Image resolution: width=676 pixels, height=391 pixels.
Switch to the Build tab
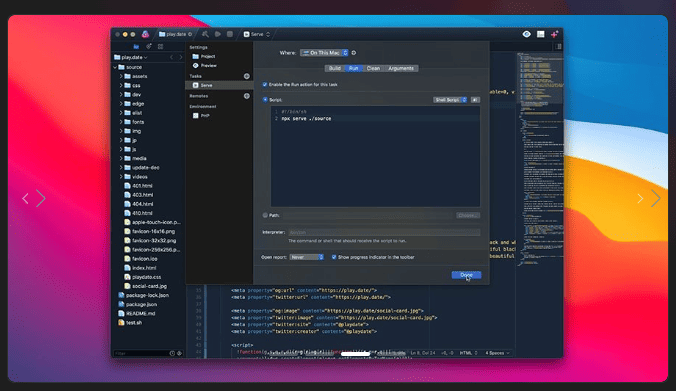pos(335,68)
